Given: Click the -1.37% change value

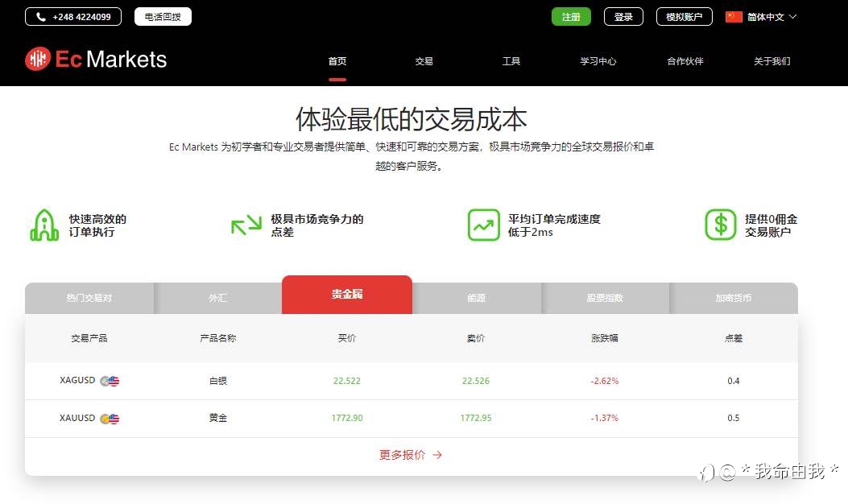Looking at the screenshot, I should pos(605,418).
